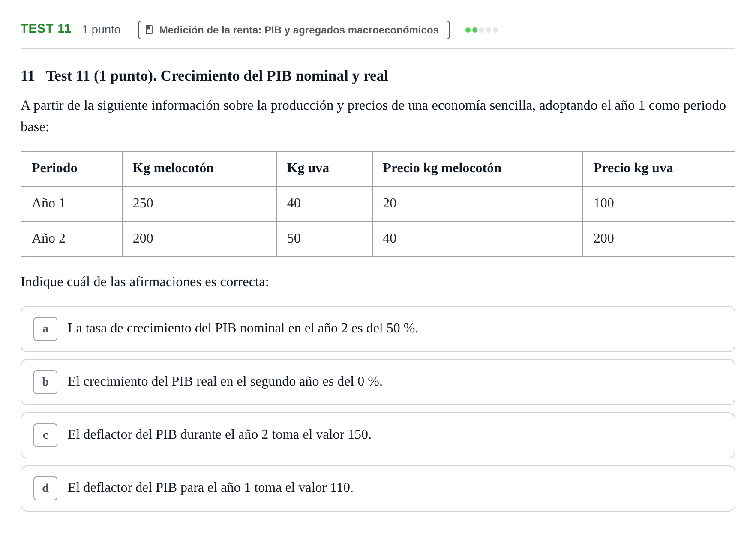Click the intro paragraph starting 'A partir de la siguiente'
The height and width of the screenshot is (533, 756).
click(373, 116)
